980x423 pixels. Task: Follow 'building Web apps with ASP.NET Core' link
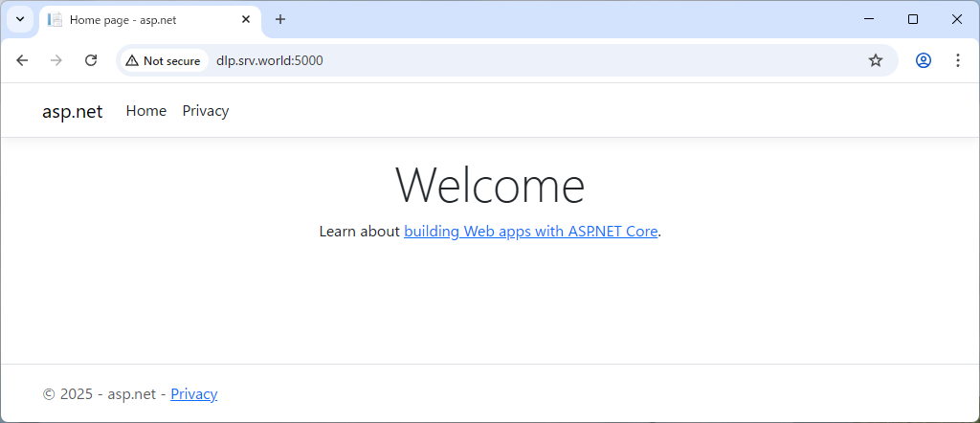(531, 231)
